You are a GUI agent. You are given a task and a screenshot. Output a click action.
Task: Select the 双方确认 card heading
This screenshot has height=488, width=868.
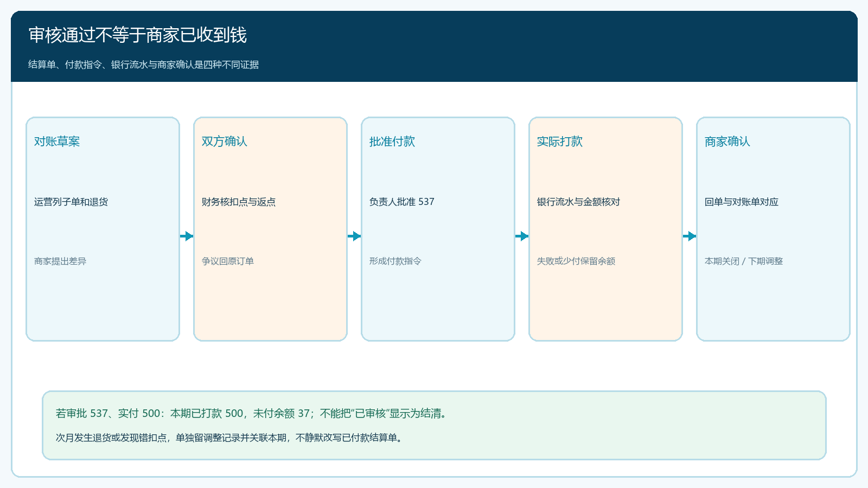coord(225,142)
